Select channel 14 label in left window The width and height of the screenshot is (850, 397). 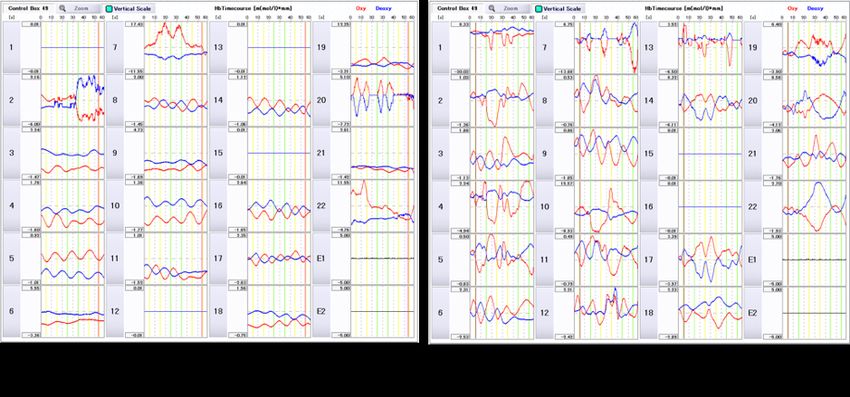coord(218,100)
